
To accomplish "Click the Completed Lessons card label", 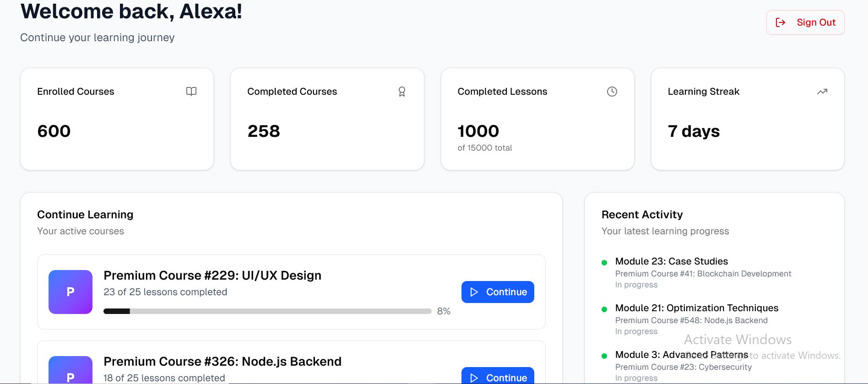I will coord(502,92).
